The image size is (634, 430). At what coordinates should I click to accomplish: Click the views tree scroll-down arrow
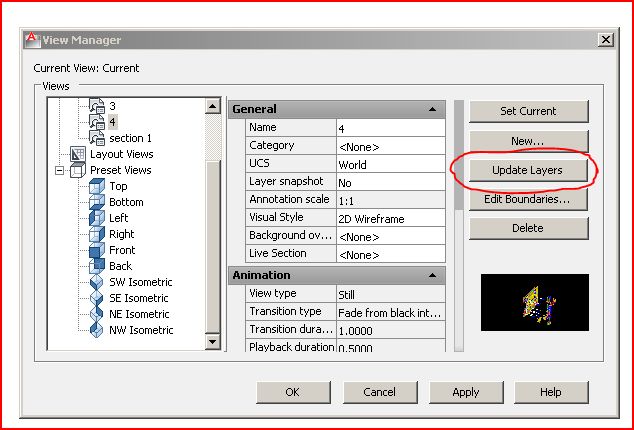[x=213, y=341]
